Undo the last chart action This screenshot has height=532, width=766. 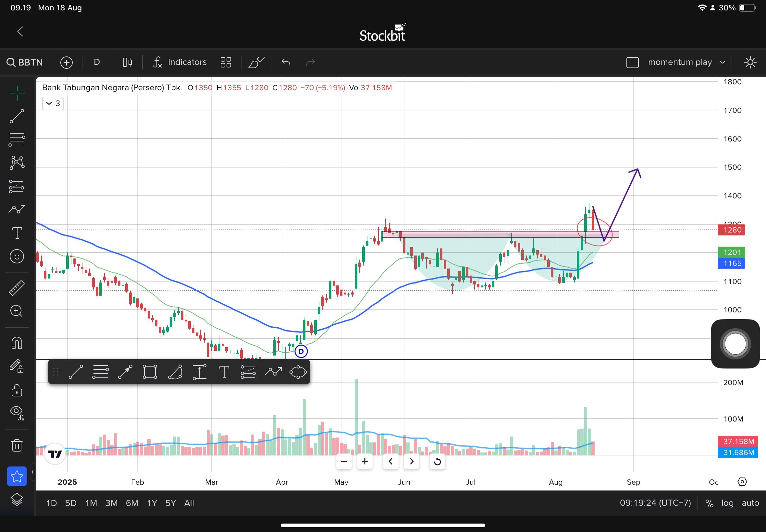(286, 62)
